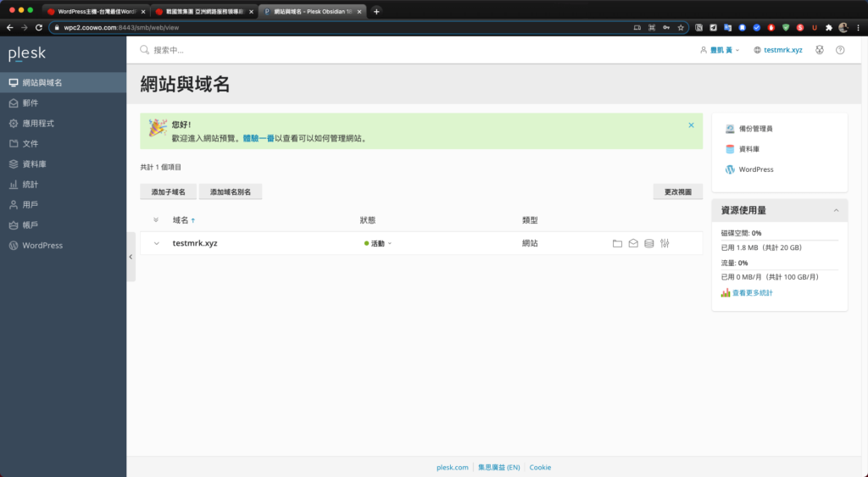The height and width of the screenshot is (477, 868).
Task: Open the testmrk.xyz subscription link in header
Action: click(778, 50)
